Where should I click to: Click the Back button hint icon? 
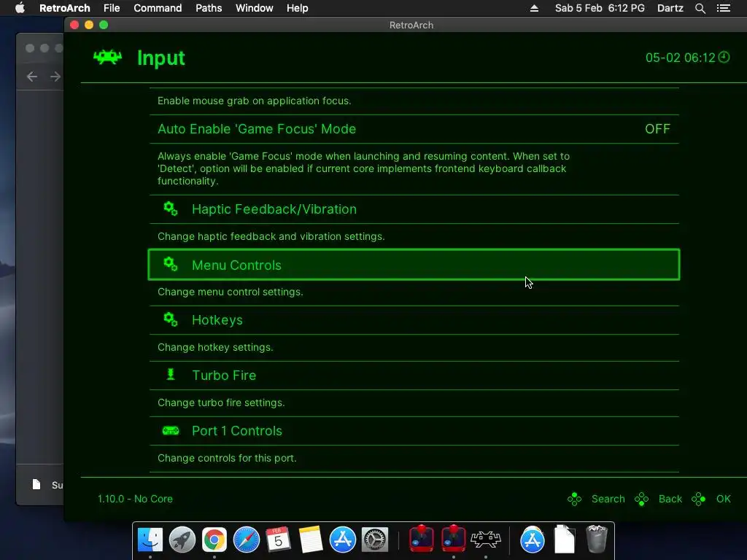(642, 499)
